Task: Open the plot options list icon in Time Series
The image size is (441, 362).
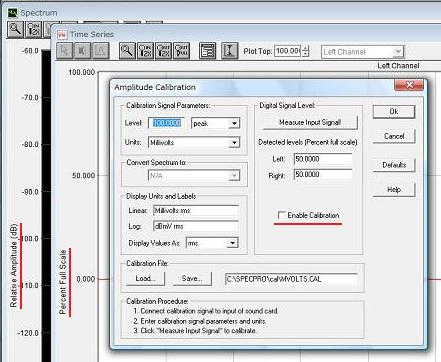Action: point(207,51)
